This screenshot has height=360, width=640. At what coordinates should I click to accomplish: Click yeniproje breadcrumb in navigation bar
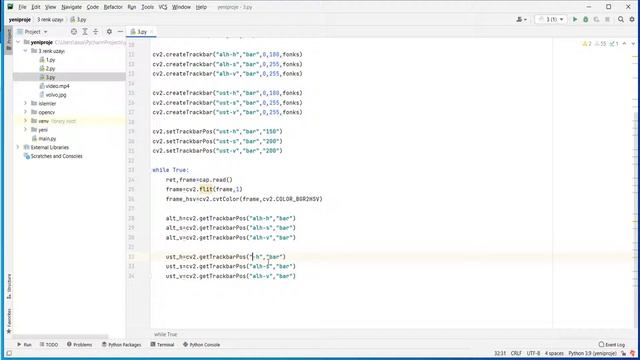coord(20,19)
